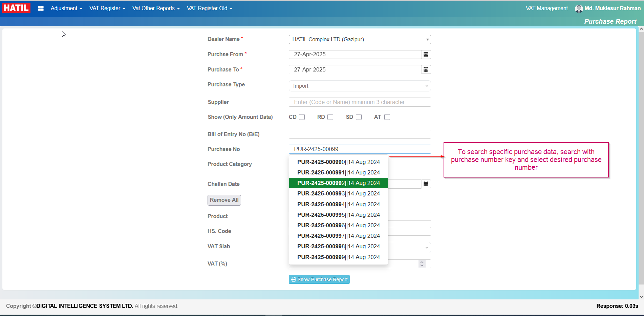This screenshot has height=316, width=644.
Task: Tick the RD checkbox
Action: (330, 117)
